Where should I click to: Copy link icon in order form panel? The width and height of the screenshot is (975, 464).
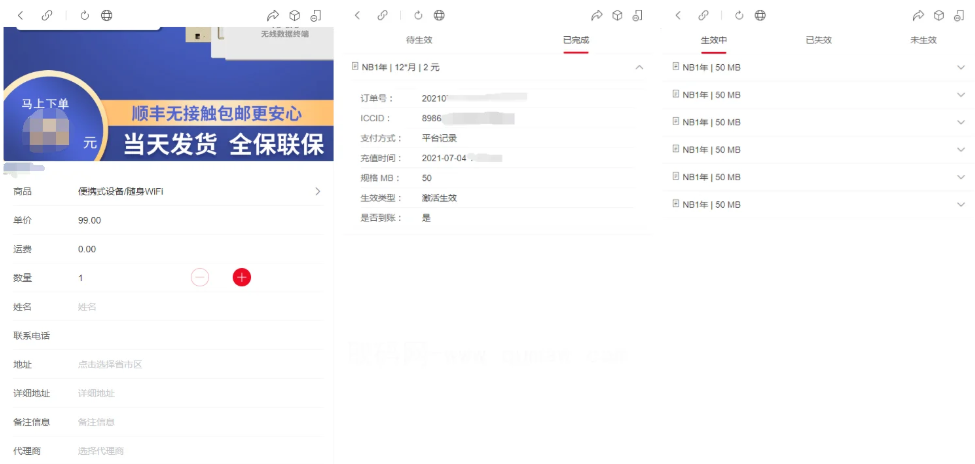point(47,16)
